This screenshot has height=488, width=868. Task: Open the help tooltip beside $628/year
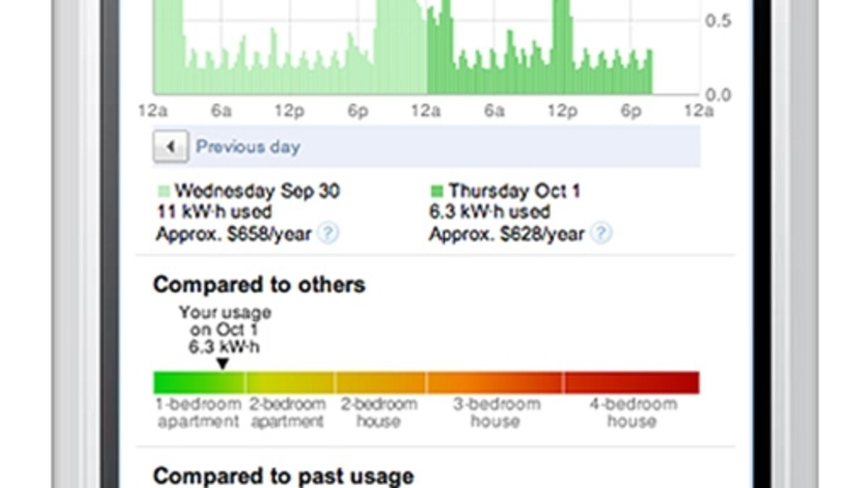(600, 234)
